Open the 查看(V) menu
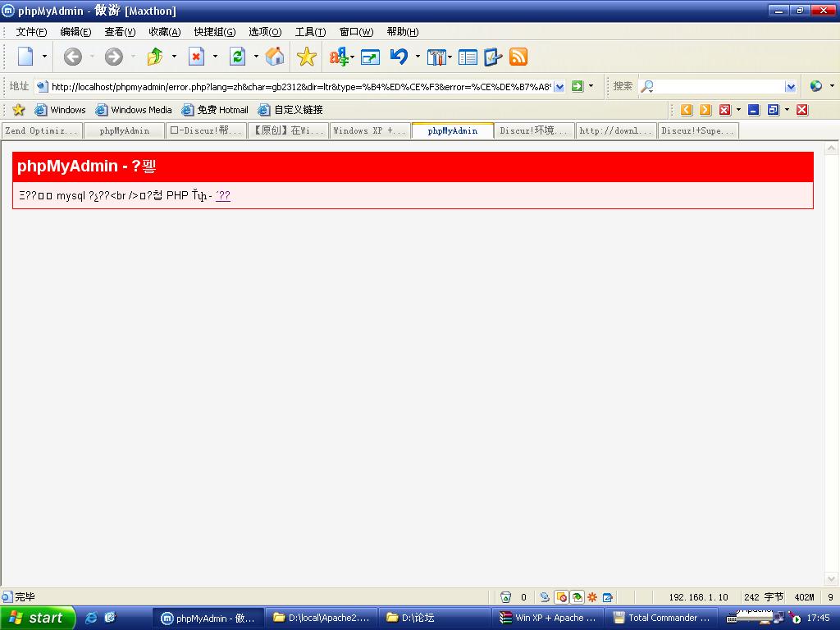This screenshot has width=840, height=630. [120, 32]
